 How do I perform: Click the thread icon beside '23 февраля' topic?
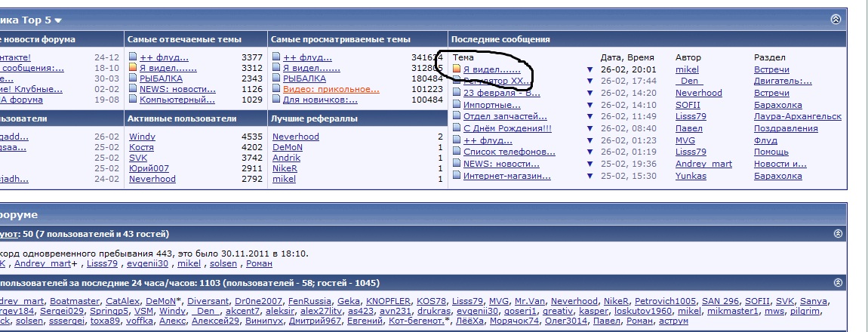(456, 93)
